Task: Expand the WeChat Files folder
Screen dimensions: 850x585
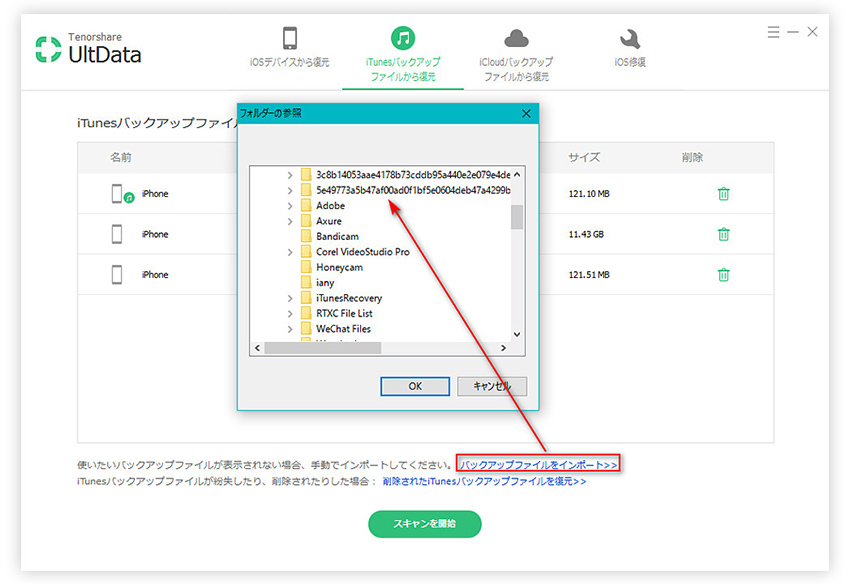Action: click(x=290, y=329)
